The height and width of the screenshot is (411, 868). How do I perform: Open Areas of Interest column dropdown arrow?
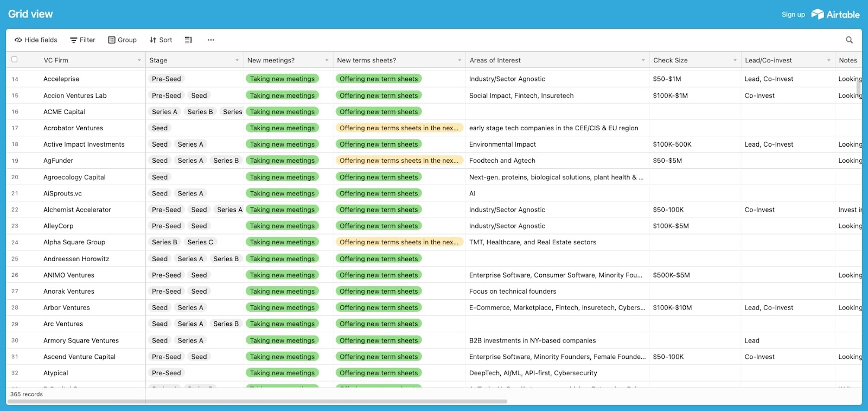click(x=643, y=60)
